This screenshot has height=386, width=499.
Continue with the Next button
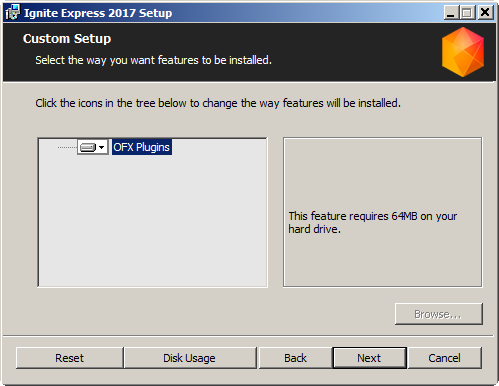click(x=369, y=358)
